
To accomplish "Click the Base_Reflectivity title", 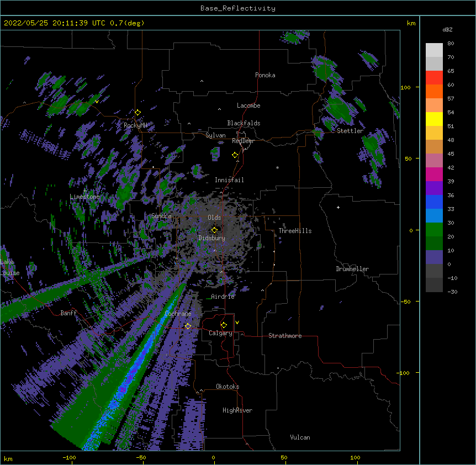I will [x=238, y=8].
